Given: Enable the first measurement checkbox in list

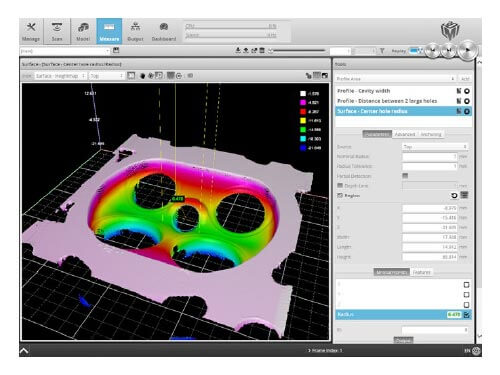Looking at the screenshot, I should coord(466,285).
